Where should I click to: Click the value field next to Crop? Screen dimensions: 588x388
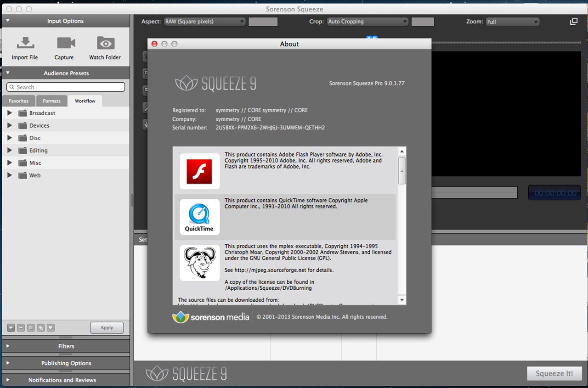423,22
